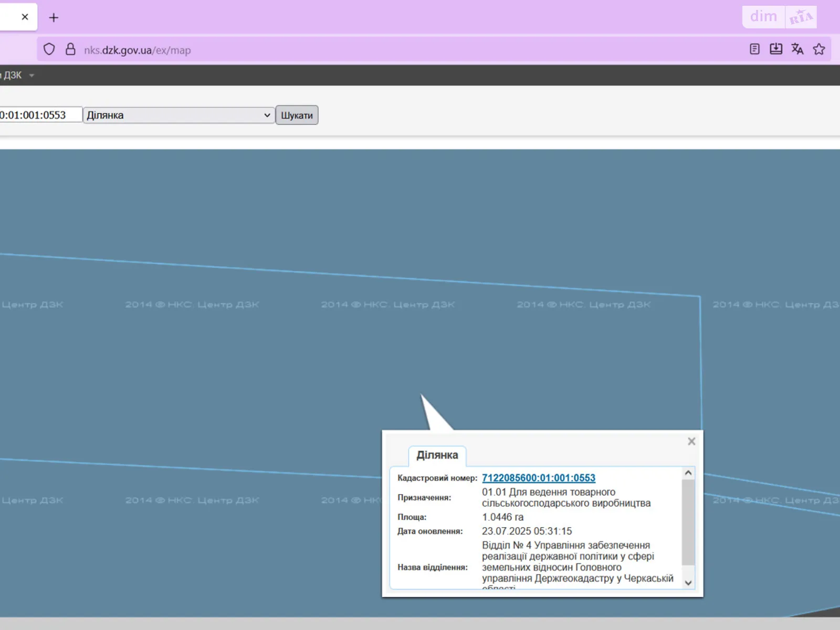Open a new browser tab
Viewport: 840px width, 630px height.
point(54,18)
